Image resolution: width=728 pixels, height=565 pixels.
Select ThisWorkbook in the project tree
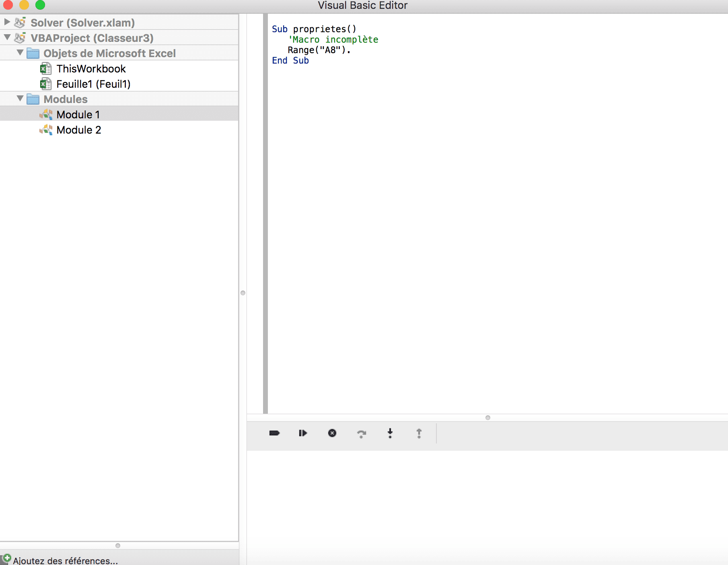tap(91, 69)
